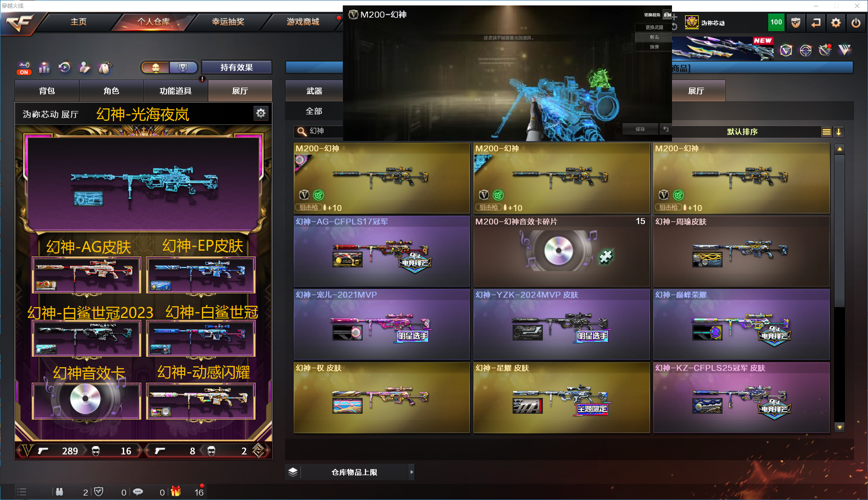Open the character edit icon
The width and height of the screenshot is (868, 500).
pyautogui.click(x=84, y=68)
